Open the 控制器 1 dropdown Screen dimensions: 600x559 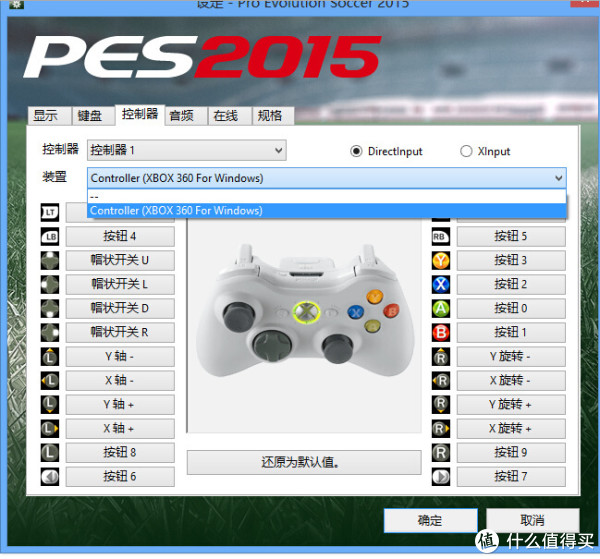187,150
